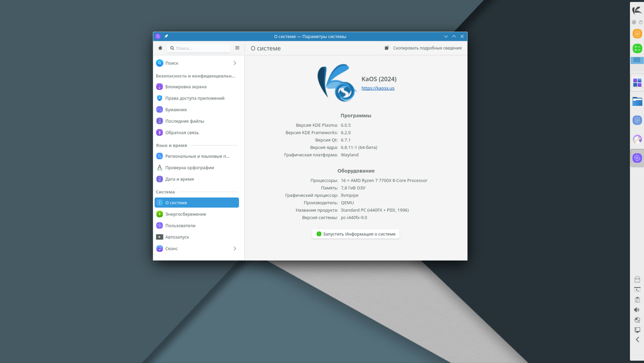Viewport: 644px width, 363px height.
Task: Expand hidden tray icons with the arrow
Action: tap(637, 340)
